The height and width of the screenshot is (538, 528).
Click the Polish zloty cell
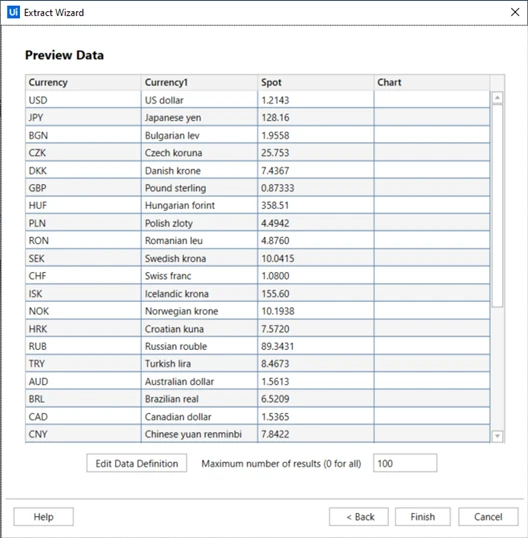[x=199, y=223]
